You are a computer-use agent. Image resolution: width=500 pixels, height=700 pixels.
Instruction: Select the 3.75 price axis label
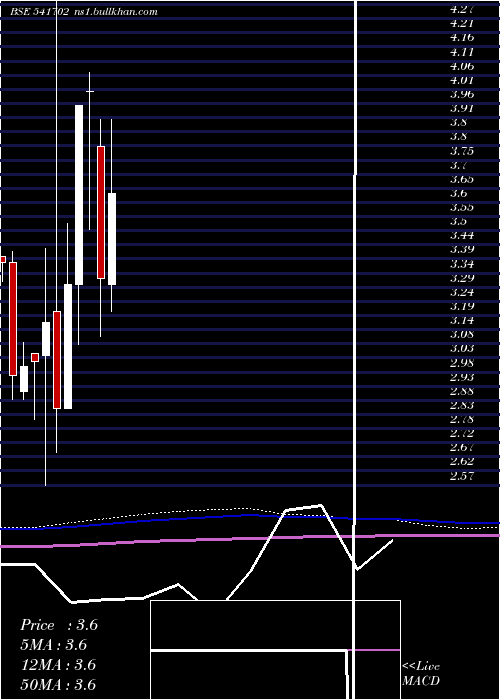coord(462,151)
